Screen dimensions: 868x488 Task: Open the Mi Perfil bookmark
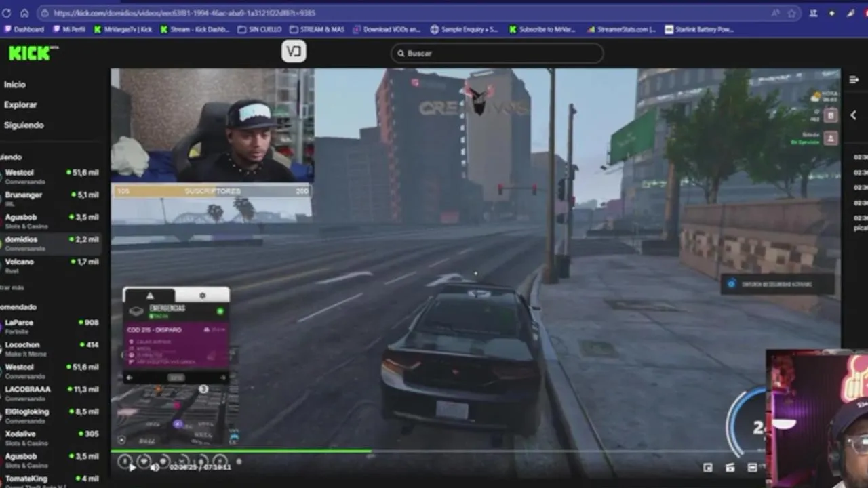68,30
